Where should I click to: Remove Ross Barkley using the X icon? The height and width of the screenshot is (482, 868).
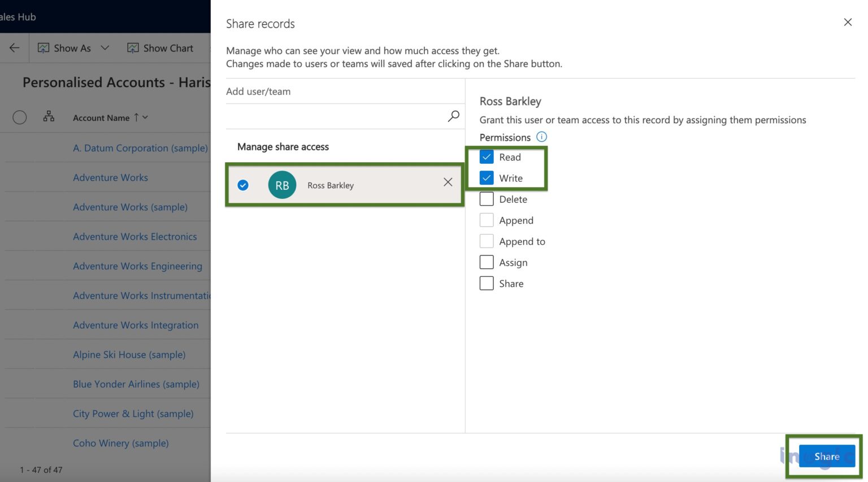point(448,182)
